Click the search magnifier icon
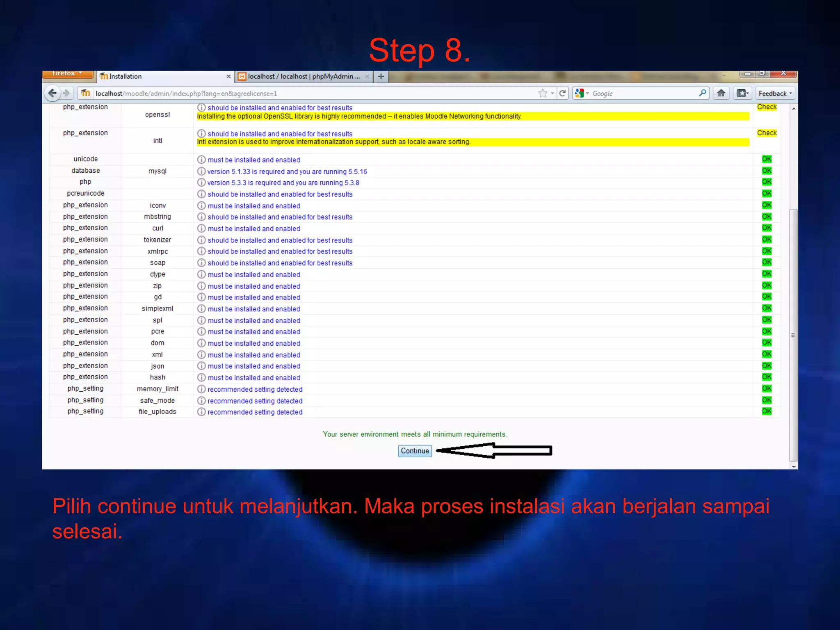The image size is (840, 630). coord(703,93)
